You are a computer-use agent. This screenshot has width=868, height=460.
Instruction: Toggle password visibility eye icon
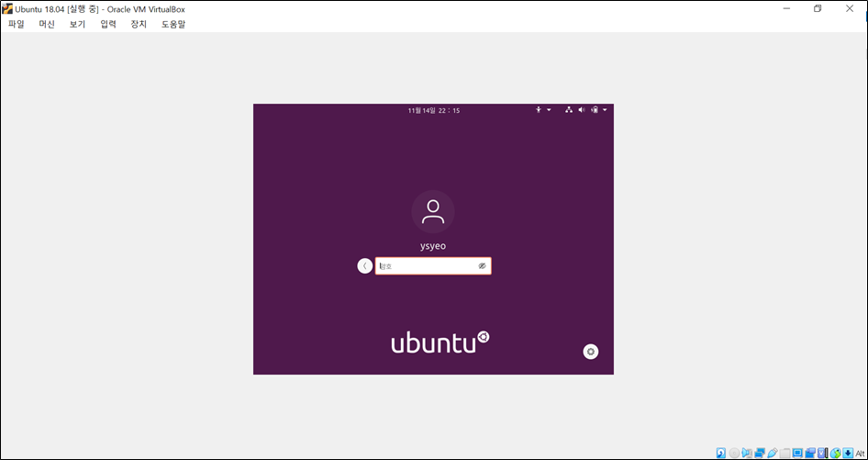[x=482, y=266]
